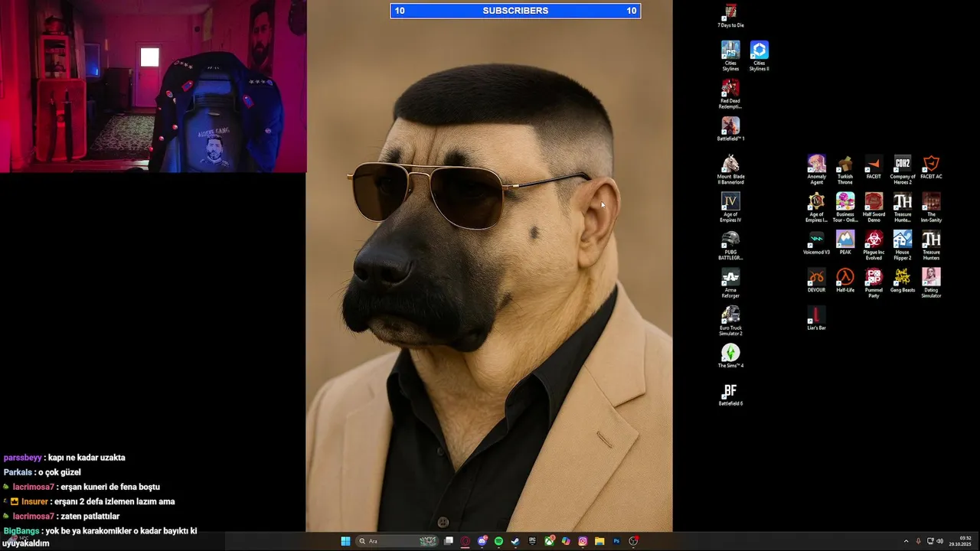This screenshot has width=980, height=551.
Task: Select the Battlefield 1 desktop icon
Action: pos(730,129)
